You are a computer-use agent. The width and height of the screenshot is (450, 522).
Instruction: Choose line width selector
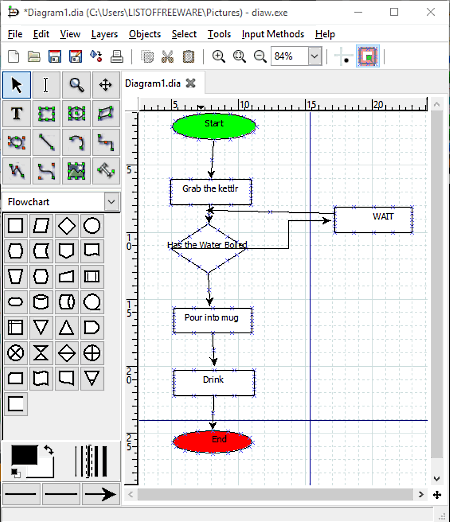[91, 461]
